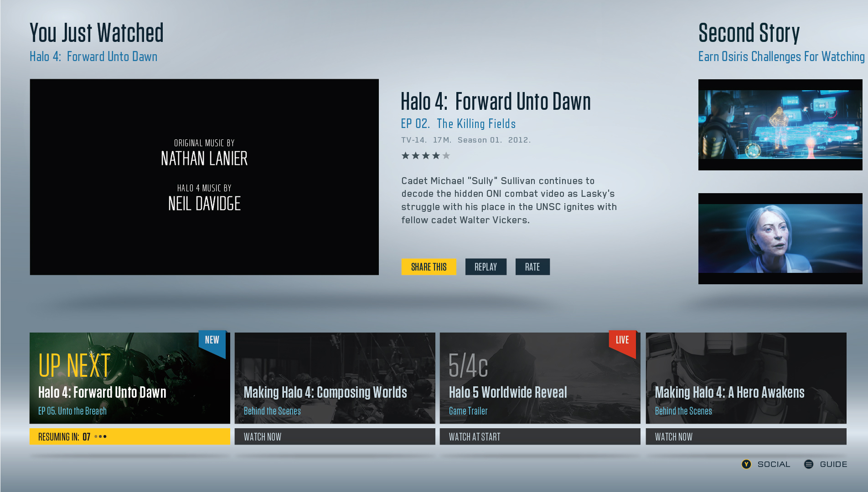Choose Watch At Start for Halo 5 Reveal
868x492 pixels.
point(540,436)
